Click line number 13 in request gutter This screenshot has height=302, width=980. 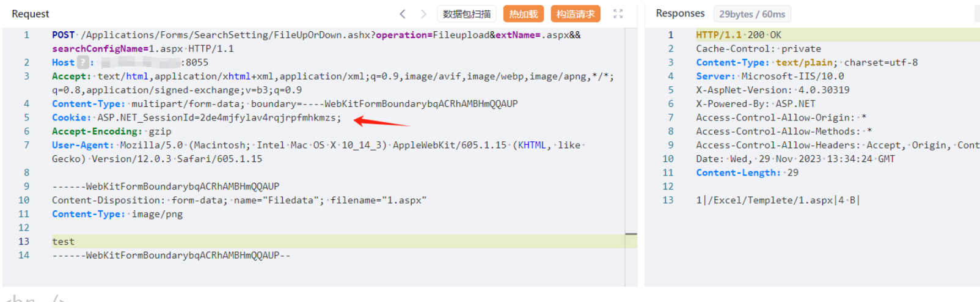[23, 241]
